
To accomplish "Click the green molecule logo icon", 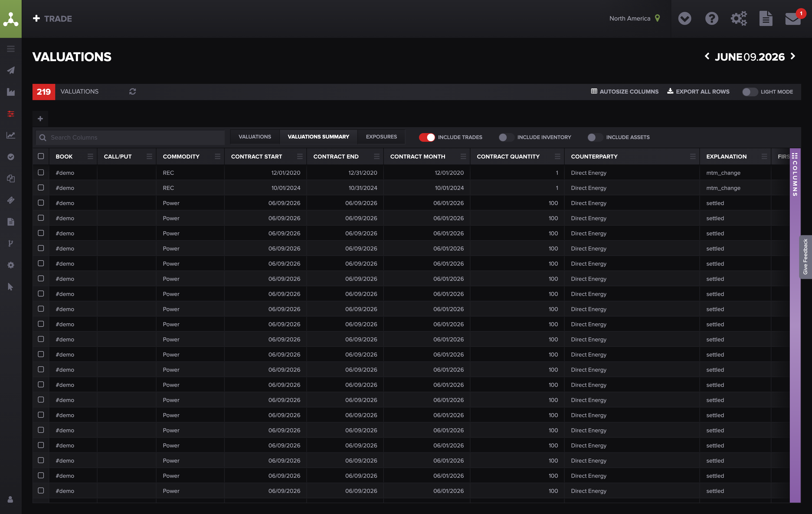I will [x=11, y=19].
